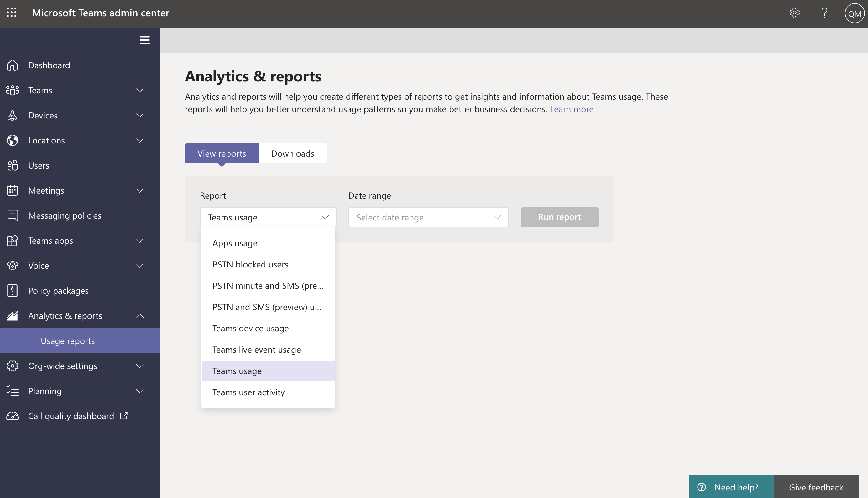Image resolution: width=868 pixels, height=498 pixels.
Task: Select Teams live event usage report
Action: click(x=256, y=349)
